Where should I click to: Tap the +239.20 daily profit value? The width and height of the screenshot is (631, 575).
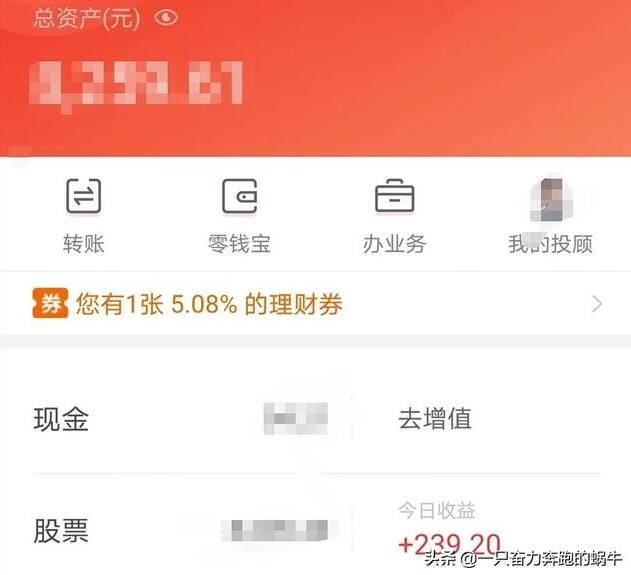point(449,544)
